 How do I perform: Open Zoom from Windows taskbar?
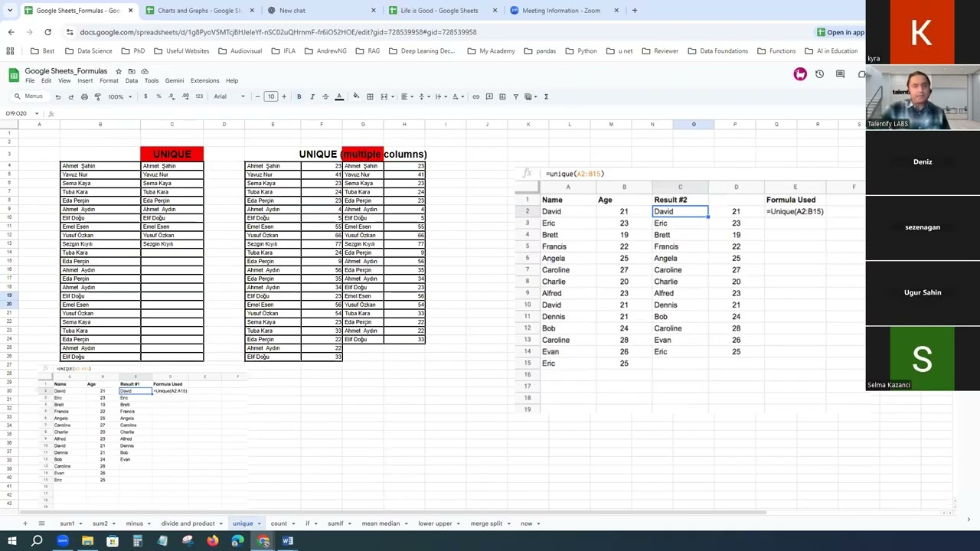(x=63, y=541)
